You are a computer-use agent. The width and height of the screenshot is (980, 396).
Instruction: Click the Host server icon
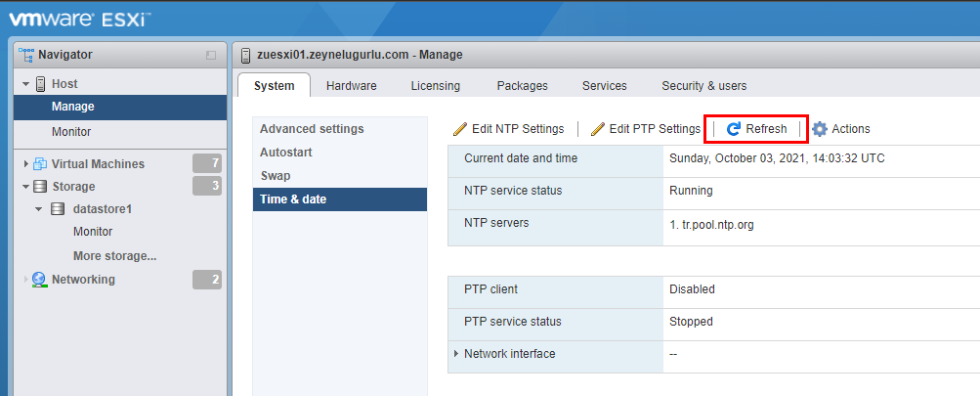point(41,84)
